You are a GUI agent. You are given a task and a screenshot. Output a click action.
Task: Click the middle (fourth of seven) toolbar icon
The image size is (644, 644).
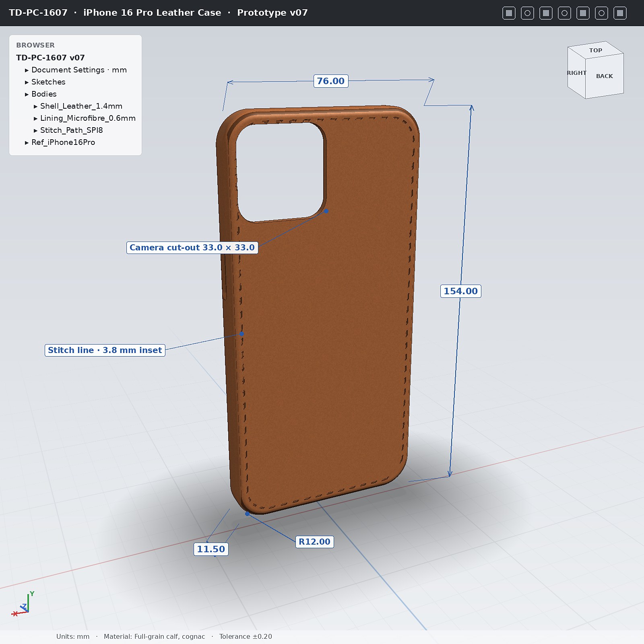tap(564, 13)
